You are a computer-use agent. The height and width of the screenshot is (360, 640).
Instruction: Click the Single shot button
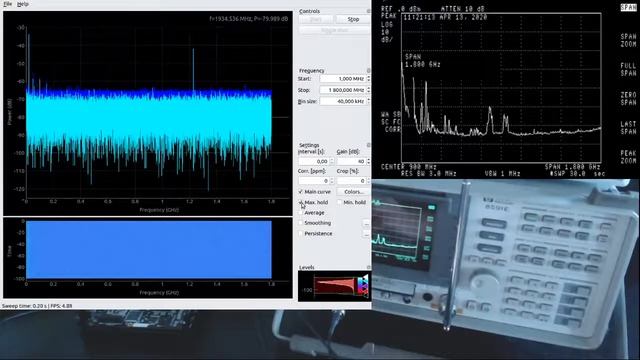(334, 30)
